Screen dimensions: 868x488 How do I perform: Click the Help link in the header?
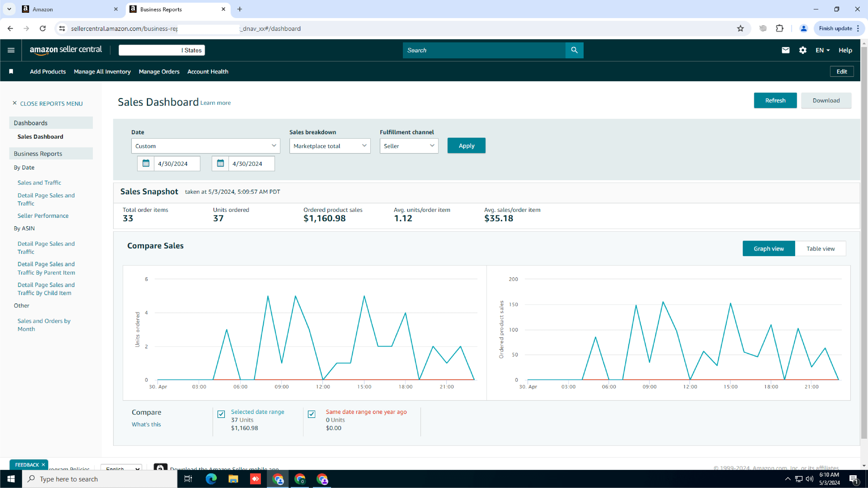pyautogui.click(x=845, y=50)
